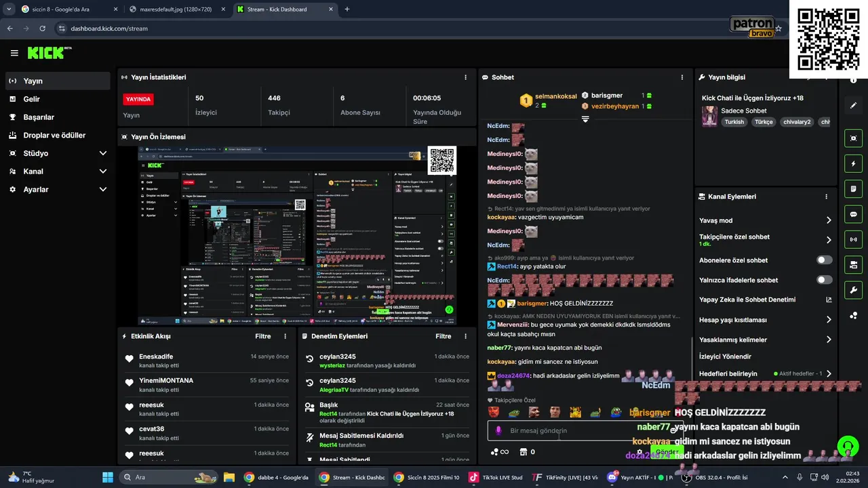Screen dimensions: 868x488
Task: Click selmankoksal in chat leaderboard
Action: coord(555,96)
